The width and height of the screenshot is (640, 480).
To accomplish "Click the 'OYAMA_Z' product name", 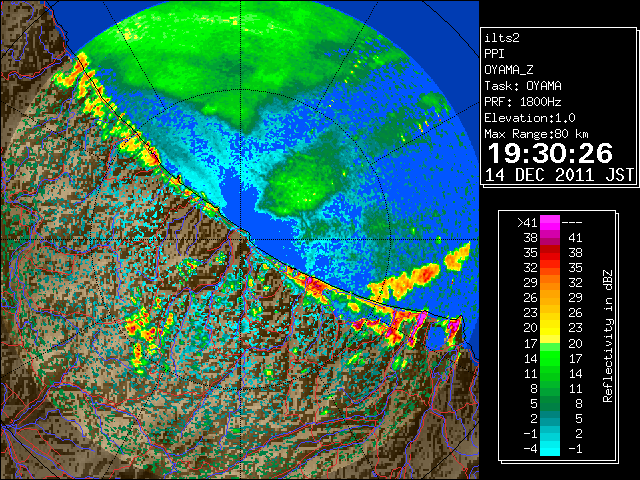I will point(509,70).
